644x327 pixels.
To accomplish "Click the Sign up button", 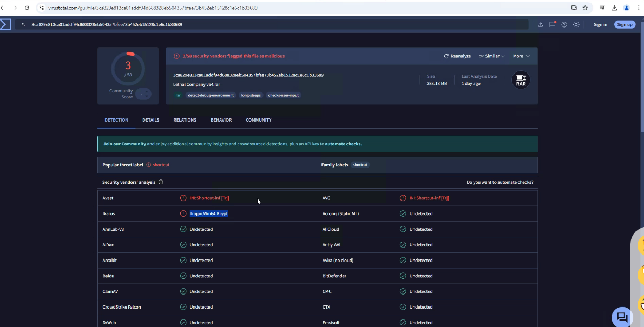I will (625, 25).
